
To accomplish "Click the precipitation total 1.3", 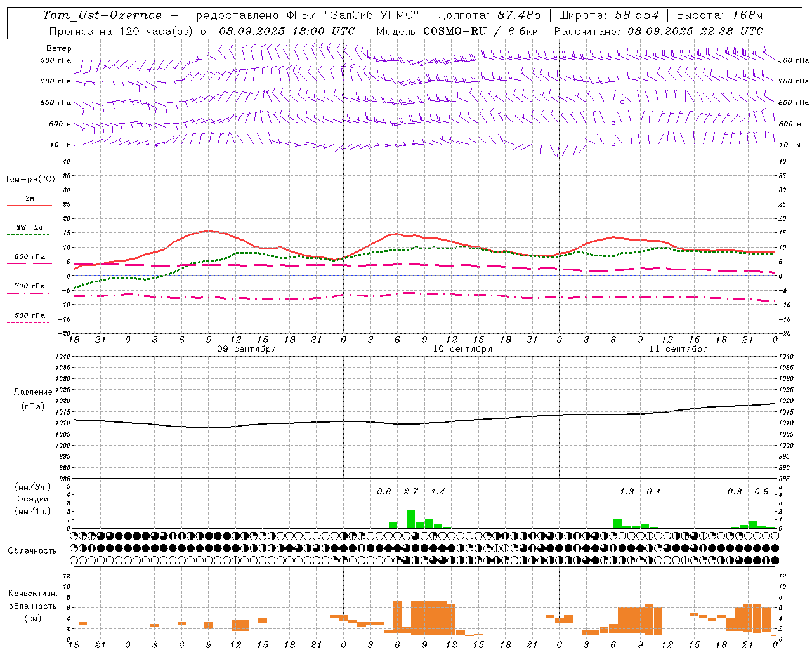I will [627, 492].
